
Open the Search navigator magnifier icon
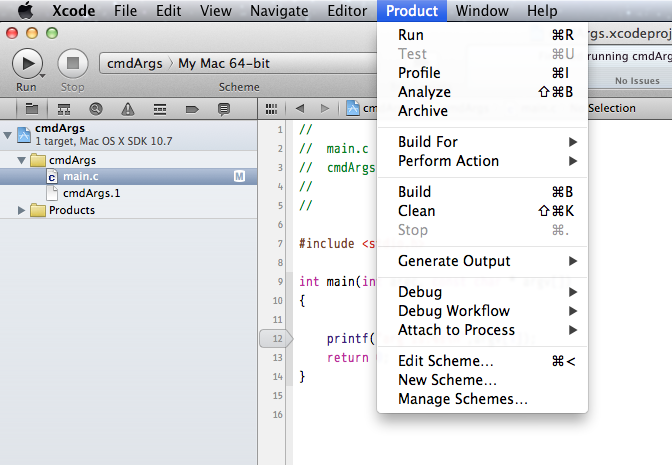click(96, 109)
